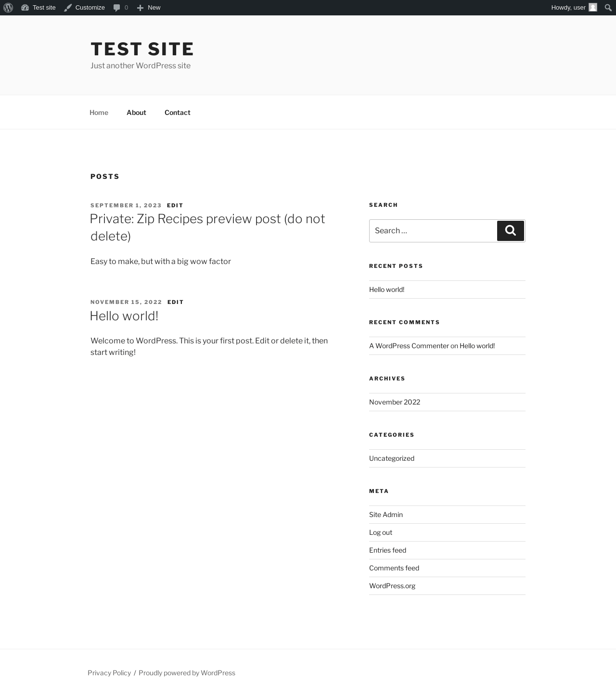Click the Search submit magnifier button
This screenshot has height=695, width=616.
coord(511,231)
